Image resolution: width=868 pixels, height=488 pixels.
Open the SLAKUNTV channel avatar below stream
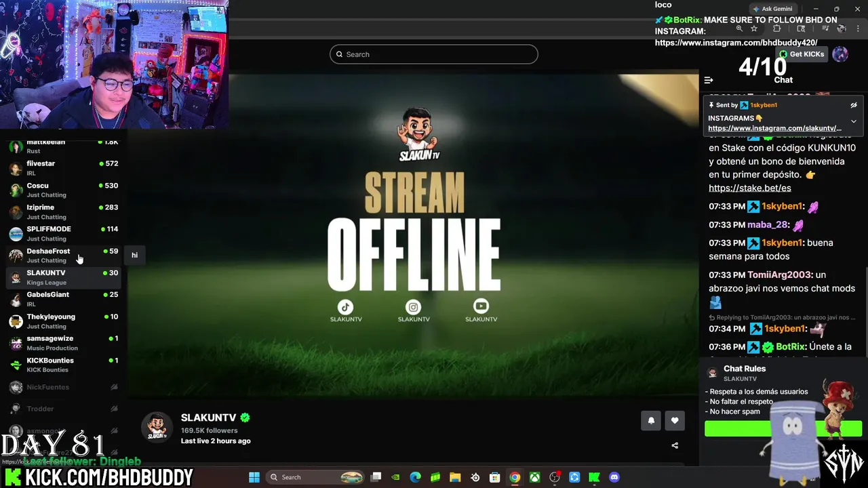157,427
